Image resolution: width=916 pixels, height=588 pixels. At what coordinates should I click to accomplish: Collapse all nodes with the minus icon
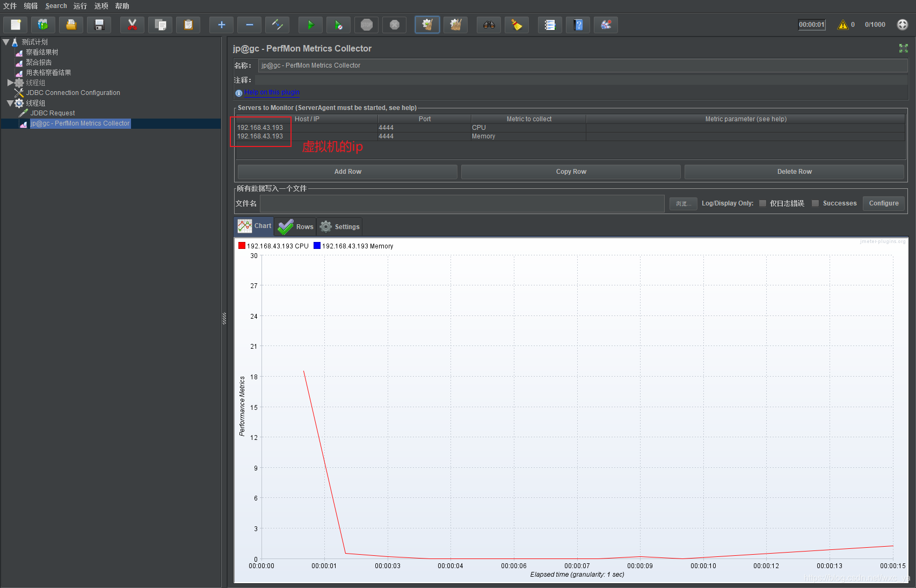(x=249, y=25)
